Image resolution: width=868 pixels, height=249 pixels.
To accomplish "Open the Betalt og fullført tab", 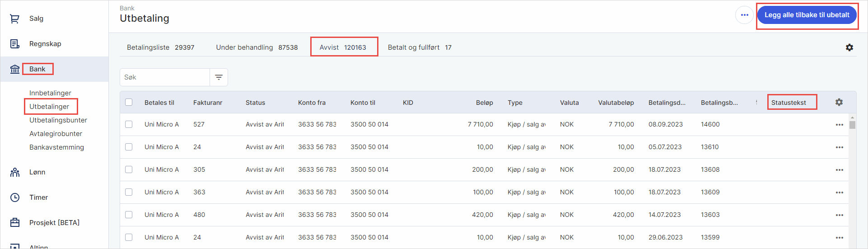I will (x=419, y=47).
